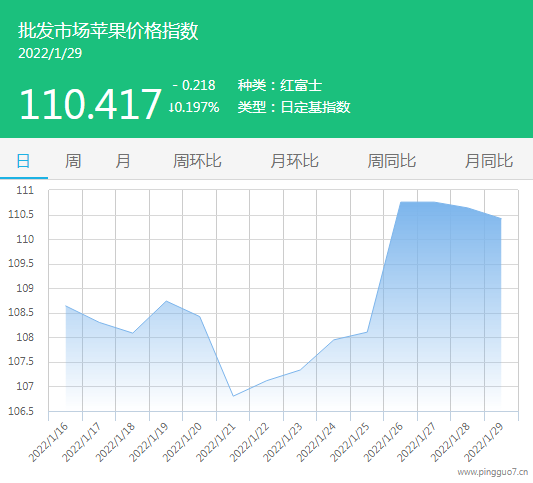
Task: Select the 日 daily tab
Action: click(x=23, y=161)
